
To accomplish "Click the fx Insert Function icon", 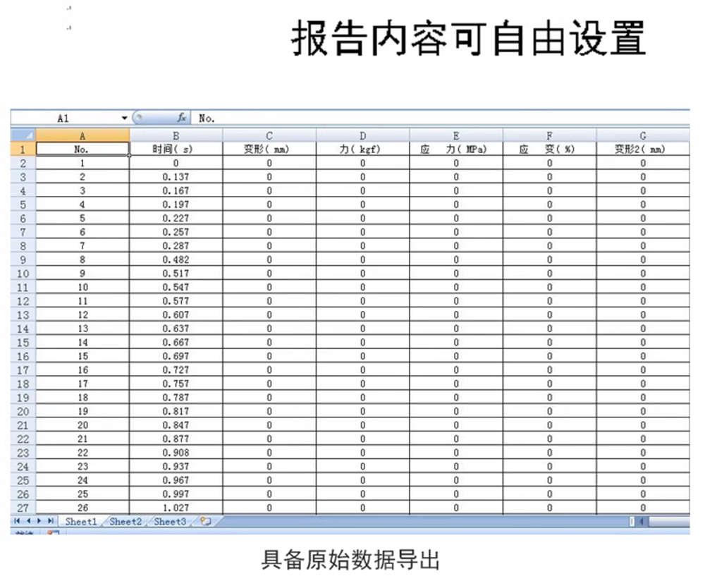I will pos(182,118).
